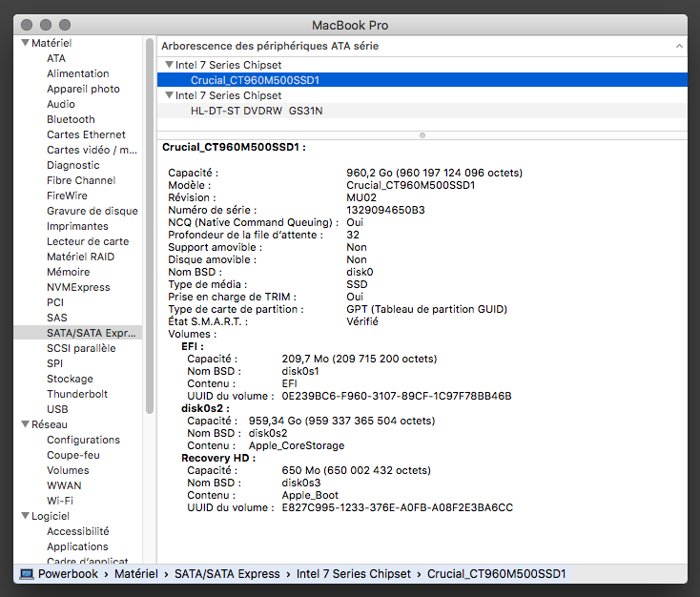Screen dimensions: 700x597
Task: Click the MacBook Pro window title
Action: (x=350, y=26)
